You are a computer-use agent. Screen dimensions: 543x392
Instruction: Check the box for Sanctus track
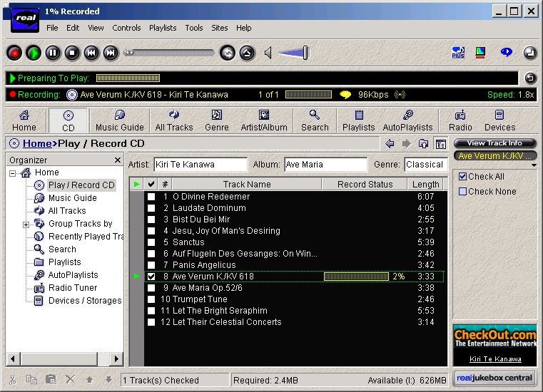coord(151,242)
